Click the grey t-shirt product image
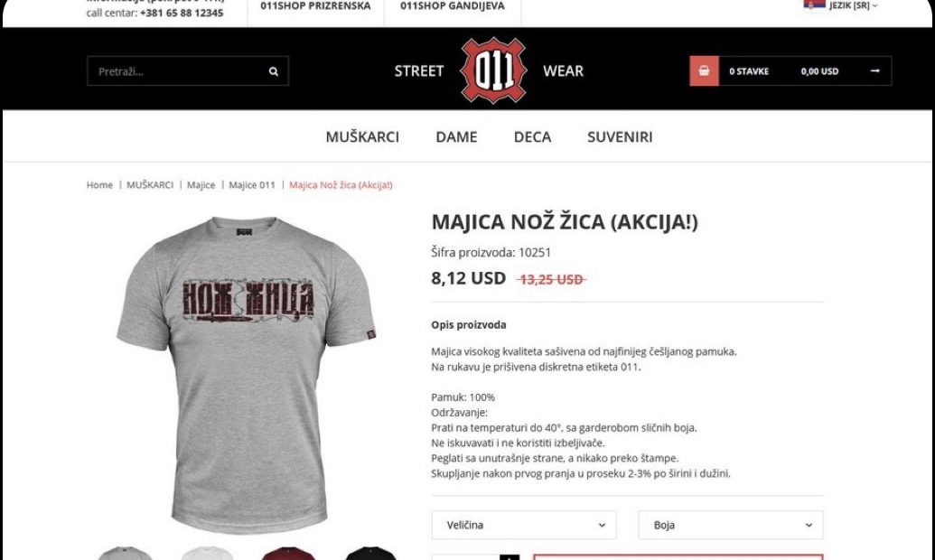Screen dimensions: 935x560 [247, 374]
